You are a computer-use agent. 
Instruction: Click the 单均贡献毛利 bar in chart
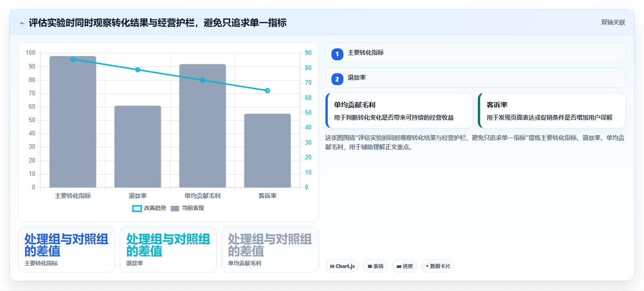[203, 126]
